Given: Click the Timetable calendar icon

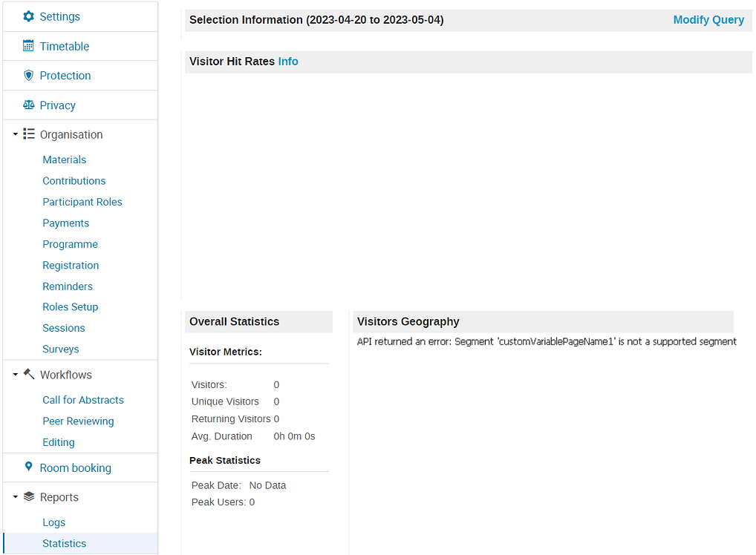Looking at the screenshot, I should tap(28, 46).
